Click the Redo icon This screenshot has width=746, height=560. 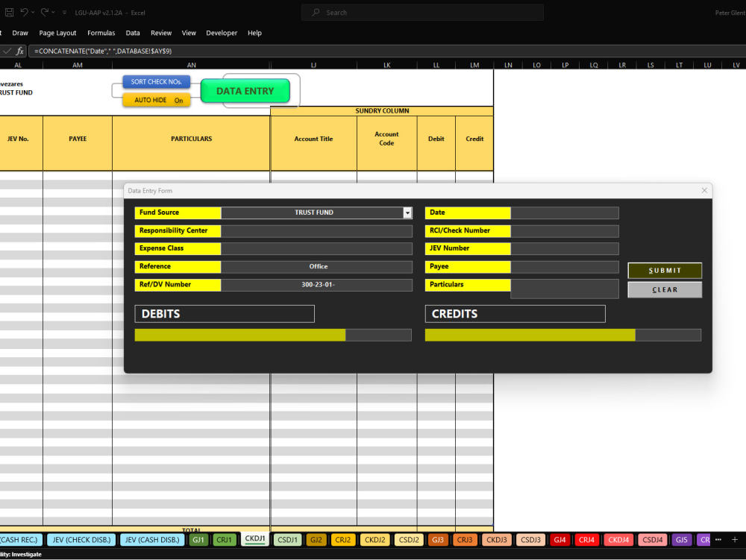pos(46,12)
